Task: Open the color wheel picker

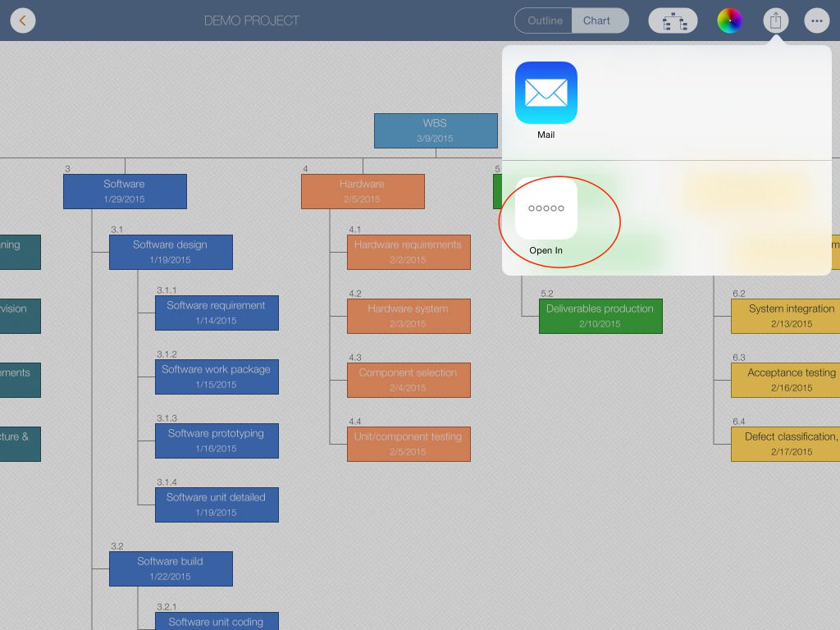Action: (x=729, y=21)
